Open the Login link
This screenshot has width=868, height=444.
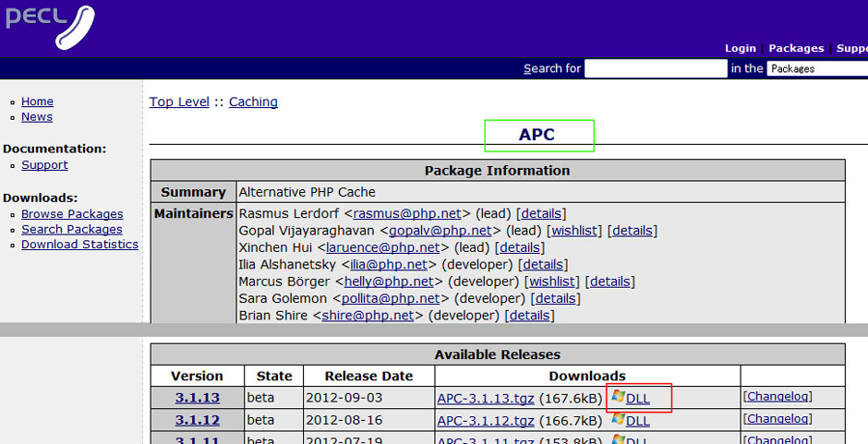[x=741, y=48]
